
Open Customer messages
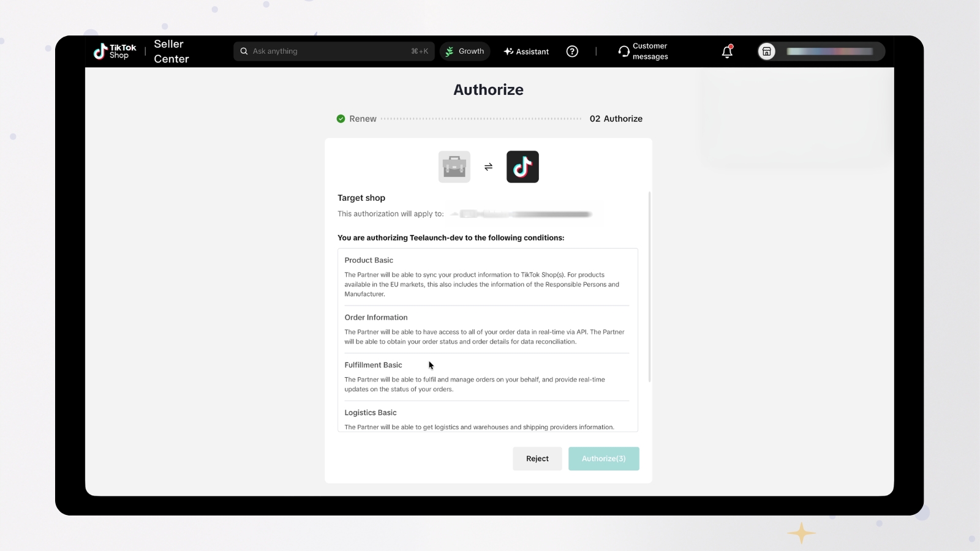(643, 51)
